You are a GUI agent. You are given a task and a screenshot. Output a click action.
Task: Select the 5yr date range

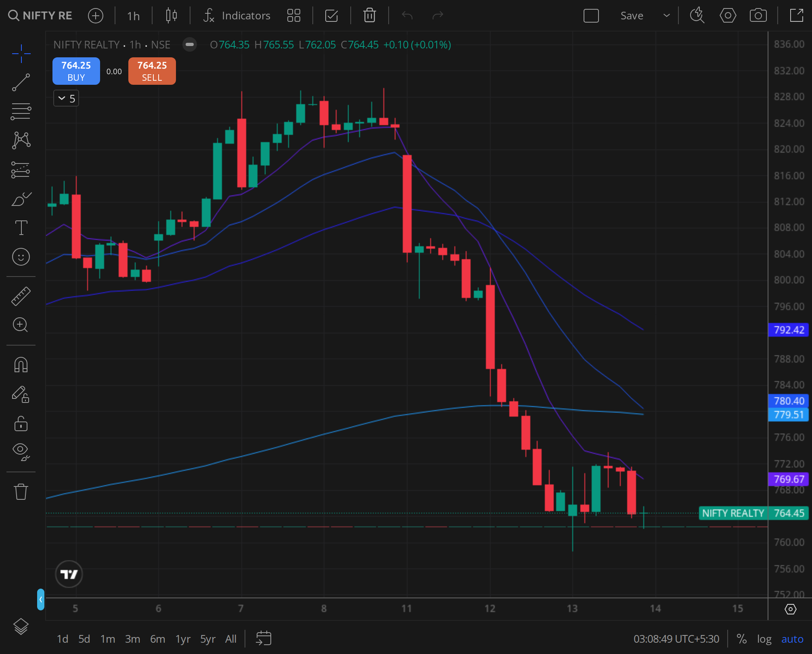tap(208, 639)
